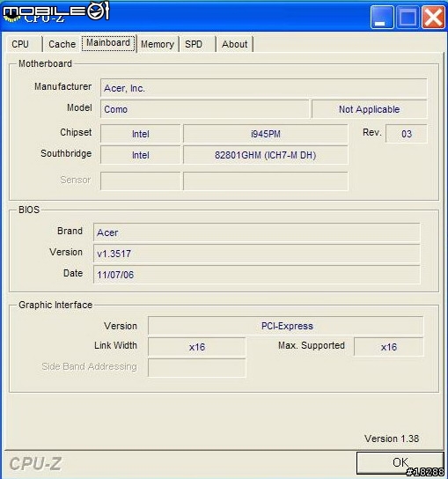
Task: Minimize the CPU-Z window
Action: pyautogui.click(x=382, y=18)
